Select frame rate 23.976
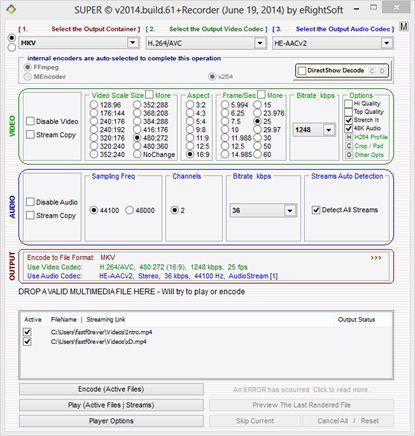415x436 pixels. tap(258, 113)
